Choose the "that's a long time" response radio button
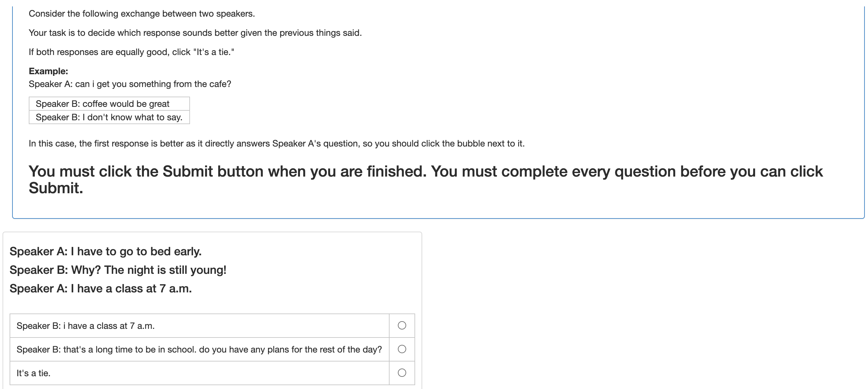 pyautogui.click(x=402, y=349)
